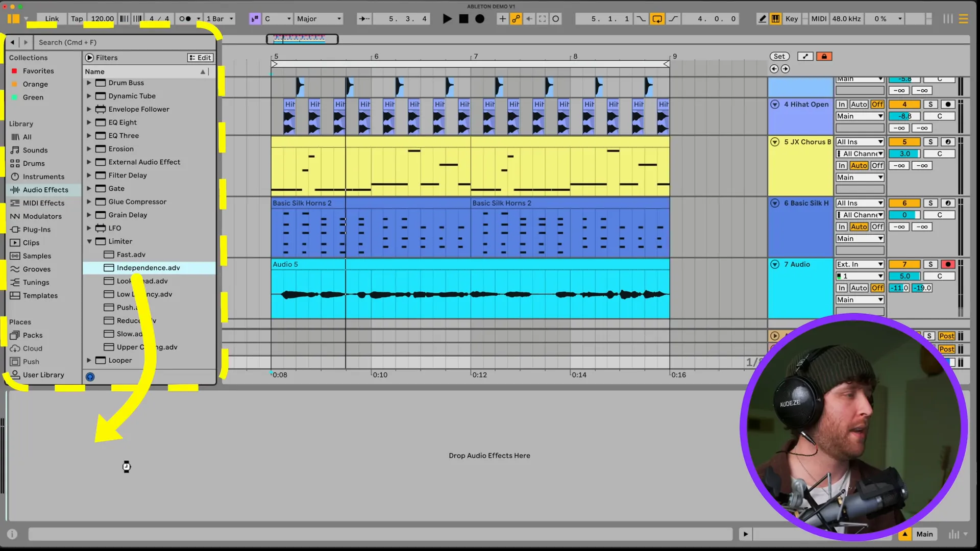This screenshot has height=551, width=980.
Task: Toggle the Loop switch in transport
Action: coord(657,19)
